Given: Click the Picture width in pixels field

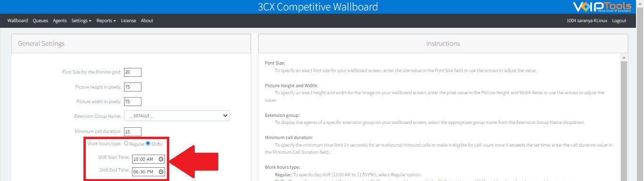Looking at the screenshot, I should click(x=132, y=102).
